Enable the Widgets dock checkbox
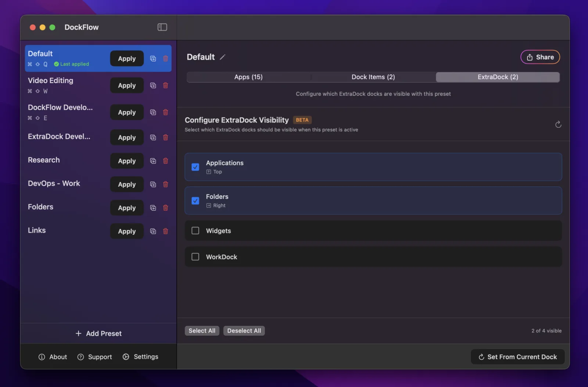Screen dimensions: 588x387 pyautogui.click(x=195, y=231)
